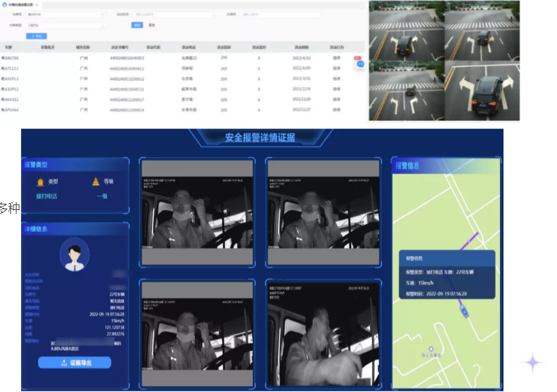Viewport: 557px width, 392px height.
Task: Open the top-right driver camera snapshot
Action: [x=323, y=213]
